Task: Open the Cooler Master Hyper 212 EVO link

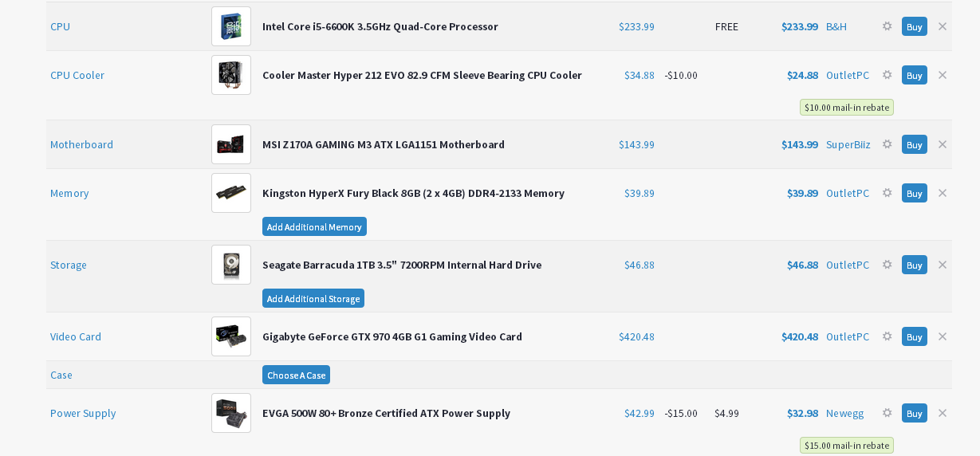Action: pos(422,75)
